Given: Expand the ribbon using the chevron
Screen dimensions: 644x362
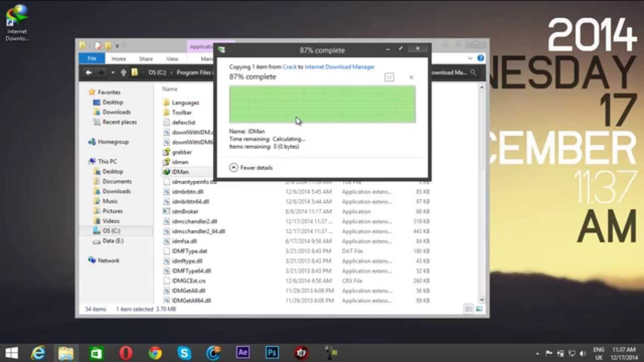Looking at the screenshot, I should [x=472, y=58].
